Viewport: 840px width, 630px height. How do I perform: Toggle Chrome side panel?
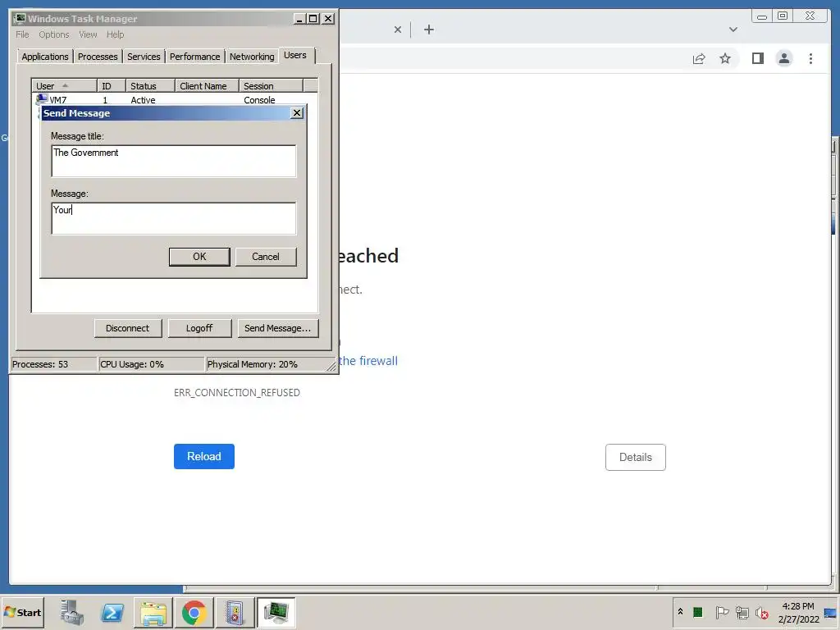click(x=757, y=58)
